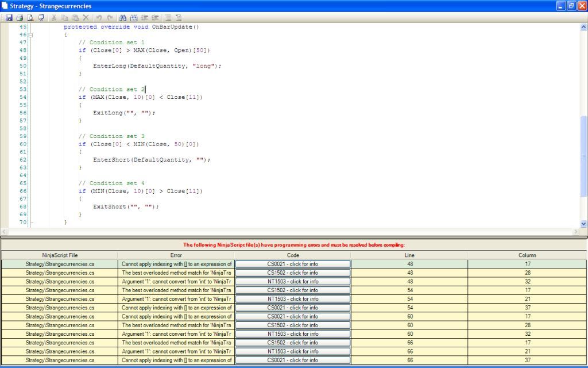The width and height of the screenshot is (588, 368).
Task: Print the script using the printer icon
Action: [x=20, y=17]
